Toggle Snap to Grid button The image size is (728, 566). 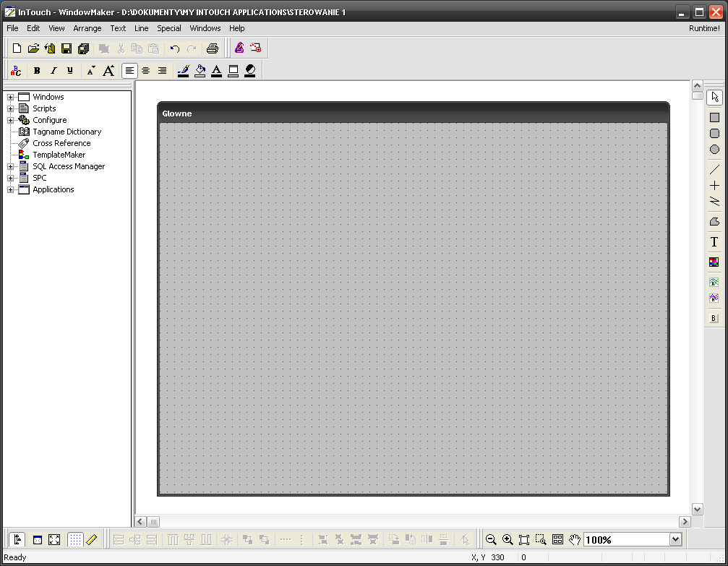pyautogui.click(x=75, y=539)
